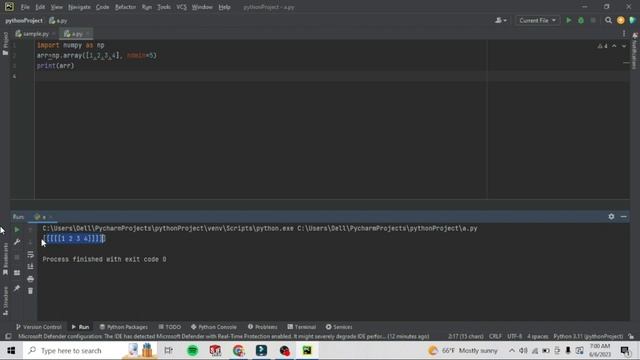Change 4 spaces indent setting
Image resolution: width=640 pixels, height=360 pixels.
point(538,336)
